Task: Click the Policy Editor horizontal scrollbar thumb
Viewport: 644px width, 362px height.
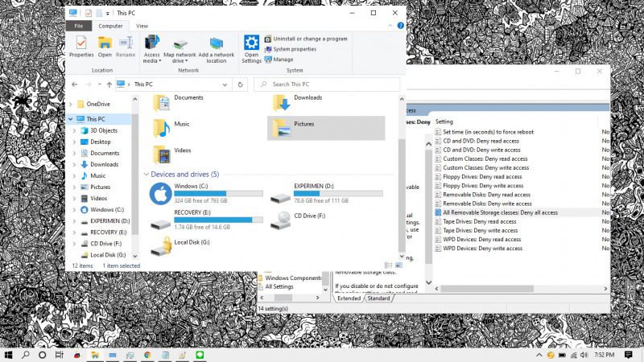Action: pos(487,289)
